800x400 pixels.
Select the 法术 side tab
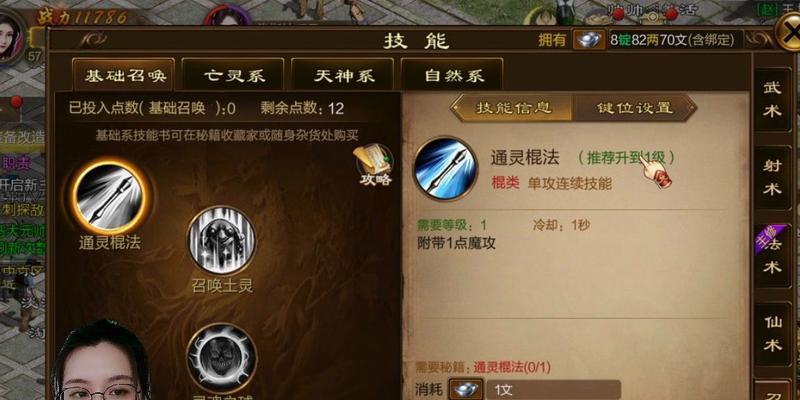772,256
